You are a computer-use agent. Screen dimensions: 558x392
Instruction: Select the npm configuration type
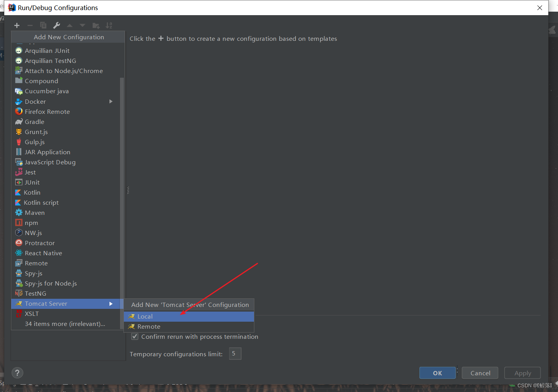tap(66, 223)
